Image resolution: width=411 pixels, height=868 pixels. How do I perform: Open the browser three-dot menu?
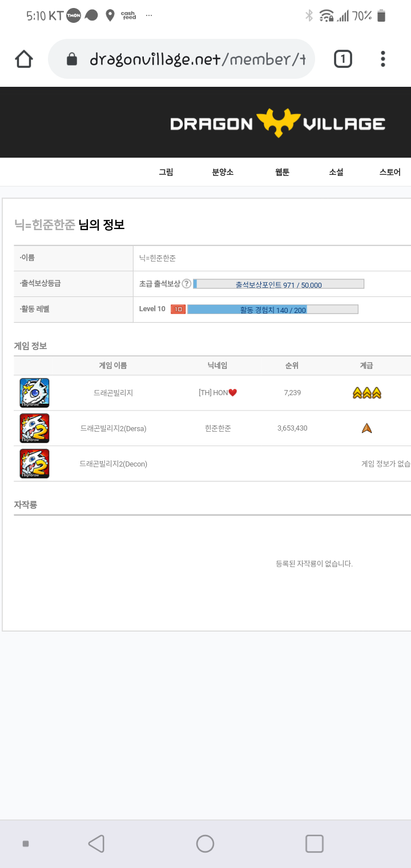click(383, 59)
